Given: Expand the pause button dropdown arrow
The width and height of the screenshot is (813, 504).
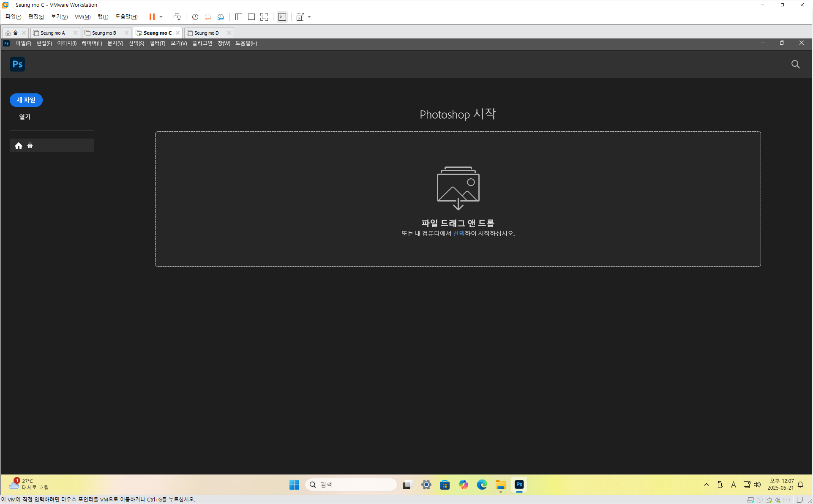Looking at the screenshot, I should (x=161, y=17).
